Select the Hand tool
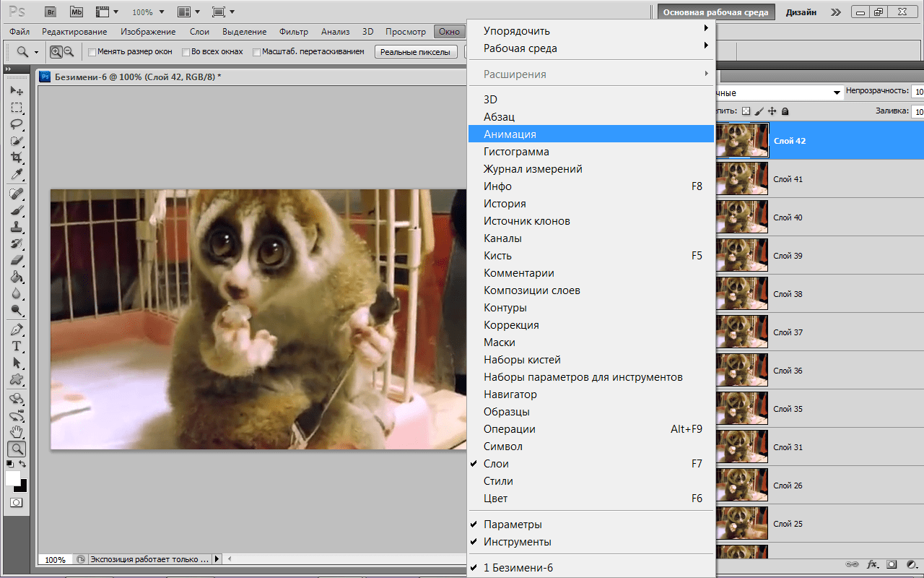The width and height of the screenshot is (924, 578). coord(16,432)
